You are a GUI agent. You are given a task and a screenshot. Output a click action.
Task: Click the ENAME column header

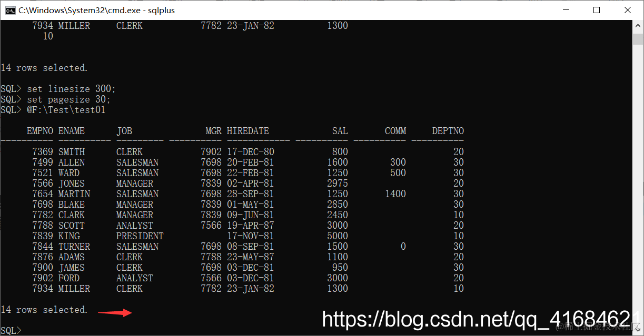(x=72, y=131)
